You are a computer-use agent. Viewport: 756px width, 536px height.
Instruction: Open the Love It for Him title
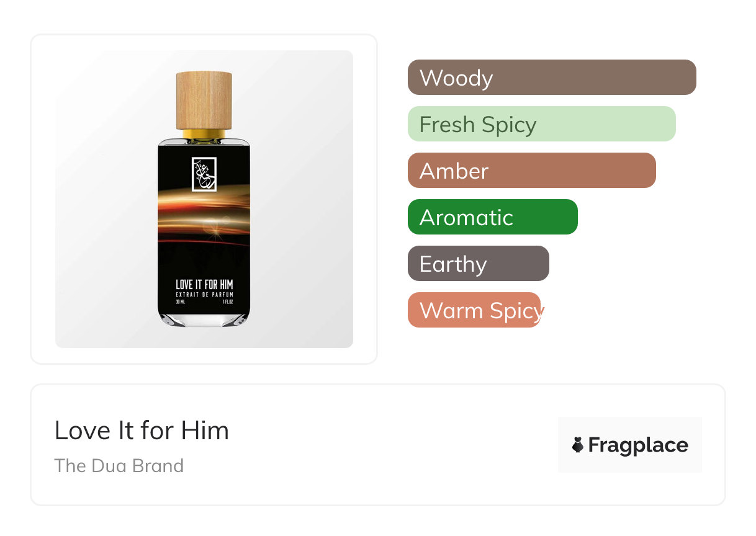142,431
